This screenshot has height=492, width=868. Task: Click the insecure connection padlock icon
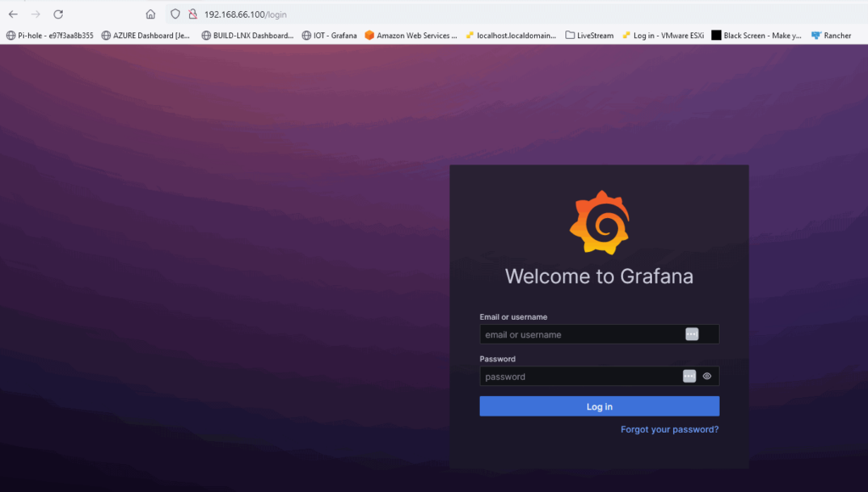192,14
